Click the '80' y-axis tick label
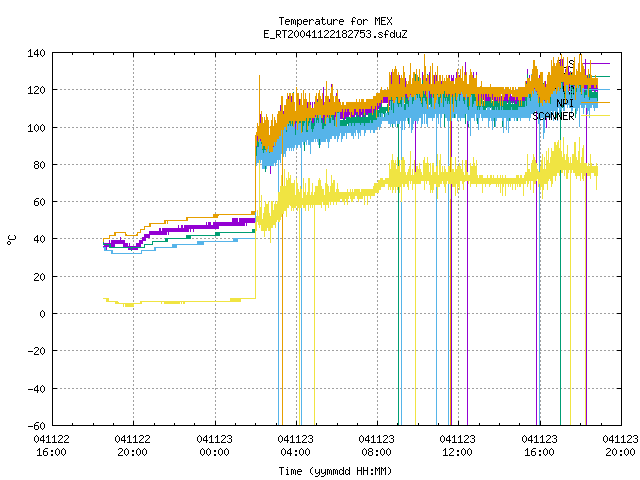This screenshot has height=480, width=640. point(39,165)
